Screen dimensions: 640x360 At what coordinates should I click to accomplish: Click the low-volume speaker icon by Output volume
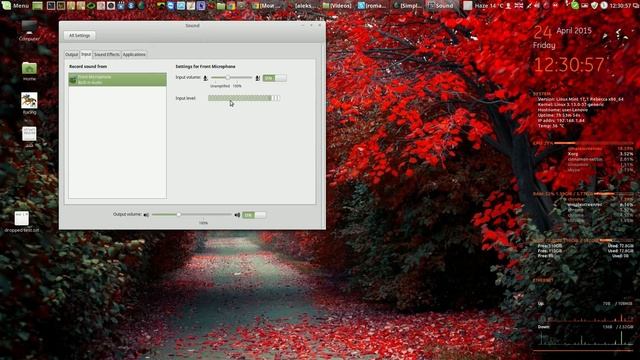coord(146,215)
